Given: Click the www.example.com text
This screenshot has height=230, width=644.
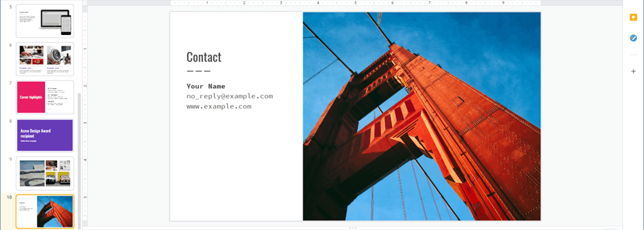Looking at the screenshot, I should (219, 106).
